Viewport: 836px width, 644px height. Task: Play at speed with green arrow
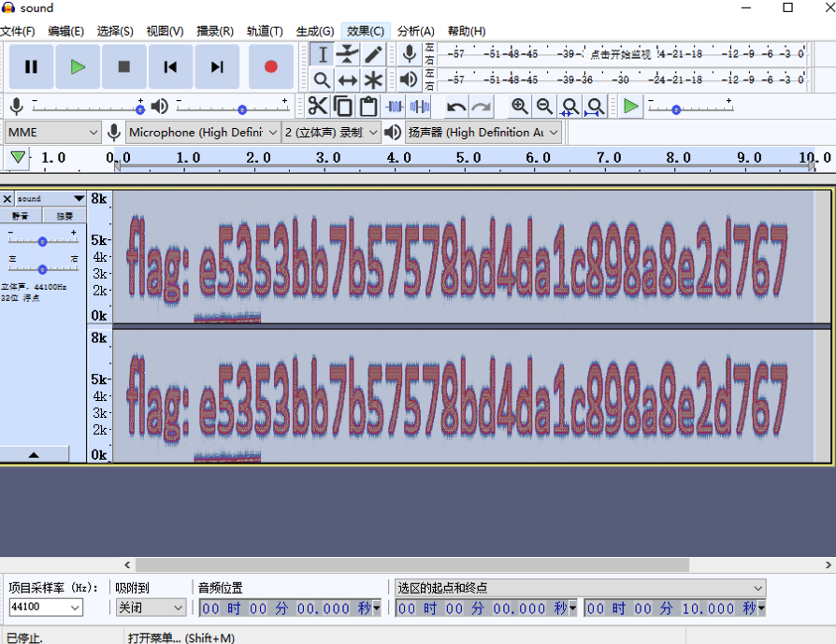tap(630, 107)
